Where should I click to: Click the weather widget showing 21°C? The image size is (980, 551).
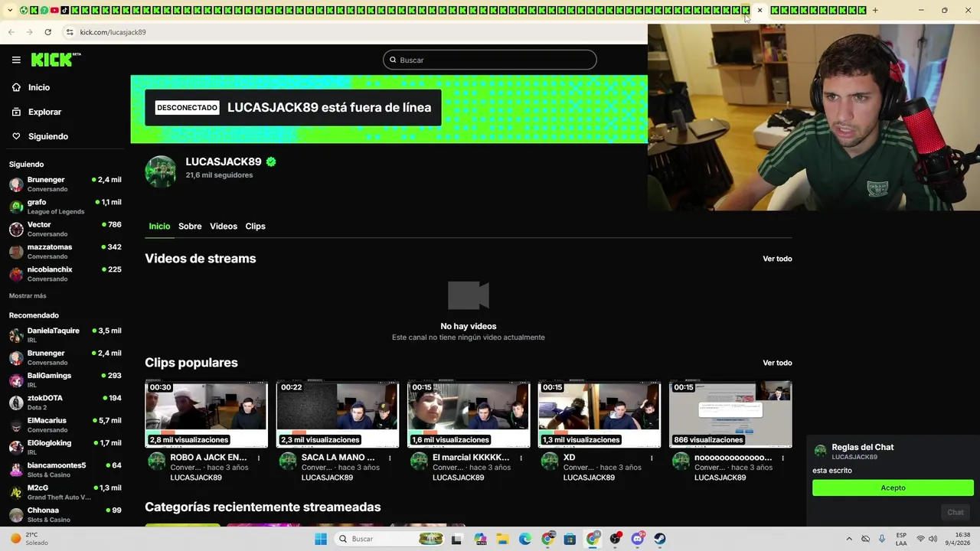pyautogui.click(x=31, y=539)
